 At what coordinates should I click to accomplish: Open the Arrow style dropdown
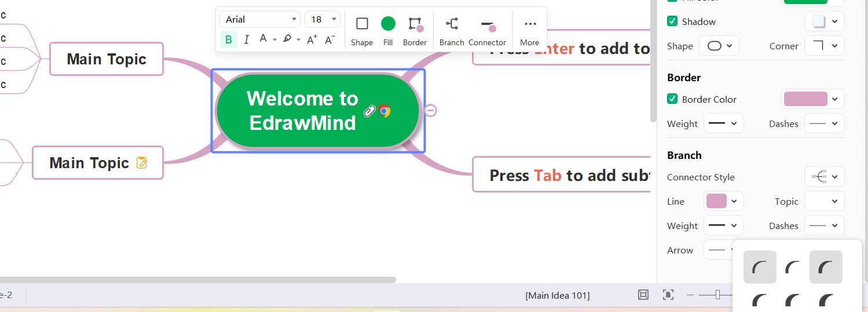click(718, 250)
